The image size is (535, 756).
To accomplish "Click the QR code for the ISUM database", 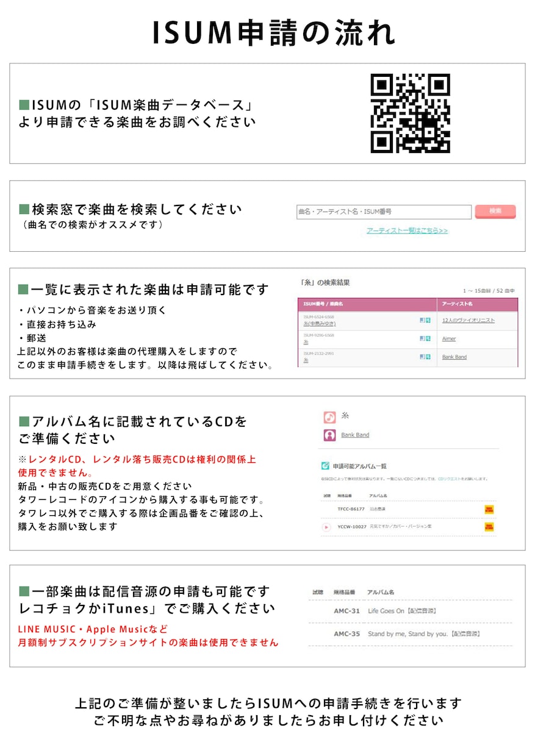I will tap(410, 113).
